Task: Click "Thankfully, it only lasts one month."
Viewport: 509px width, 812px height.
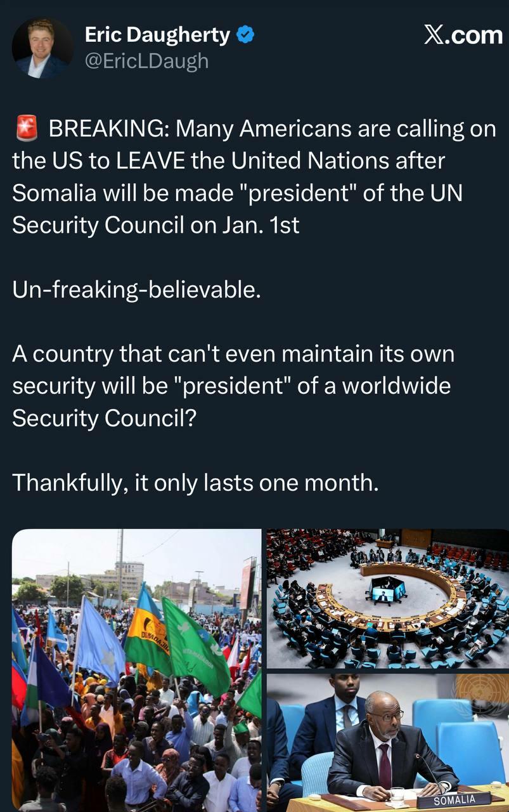Action: click(x=195, y=483)
